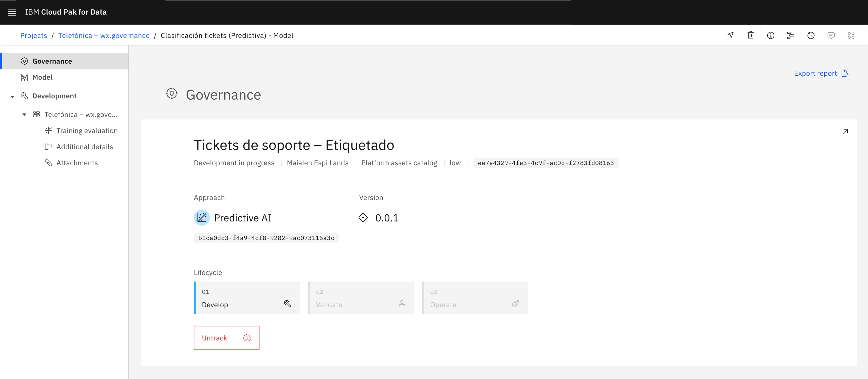This screenshot has height=379, width=868.
Task: Click the Export report document icon
Action: click(845, 73)
